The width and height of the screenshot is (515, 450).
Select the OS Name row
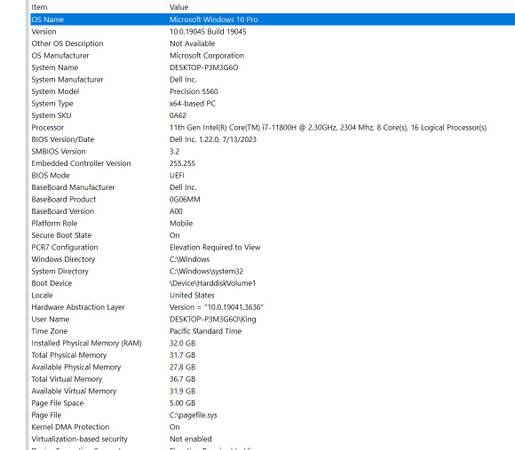272,19
